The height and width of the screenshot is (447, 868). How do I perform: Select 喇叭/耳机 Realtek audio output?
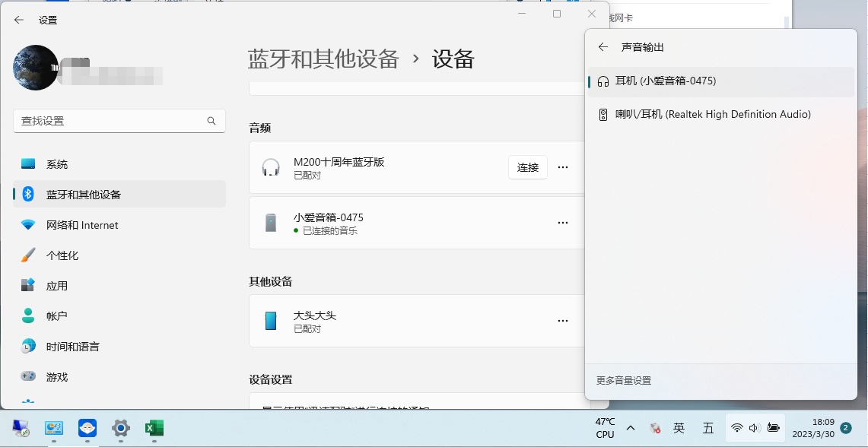(711, 114)
